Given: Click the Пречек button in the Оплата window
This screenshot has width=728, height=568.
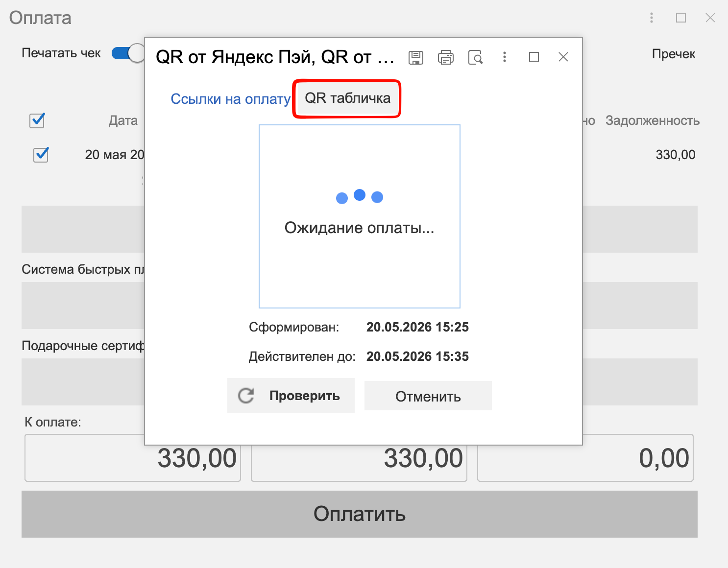Looking at the screenshot, I should click(x=674, y=54).
